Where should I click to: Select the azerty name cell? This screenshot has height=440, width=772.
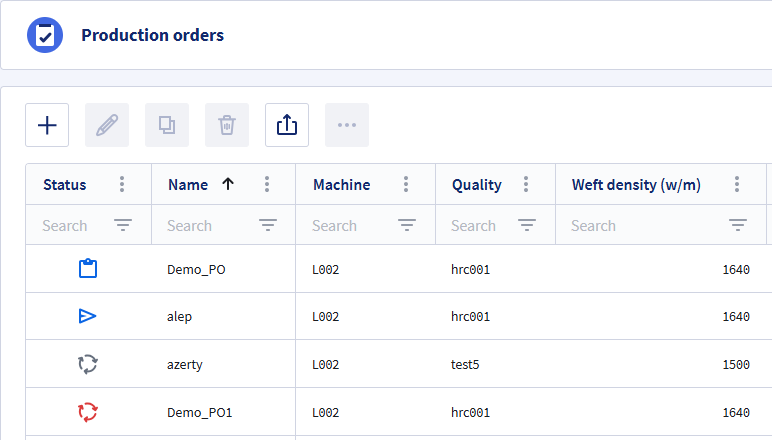(185, 365)
